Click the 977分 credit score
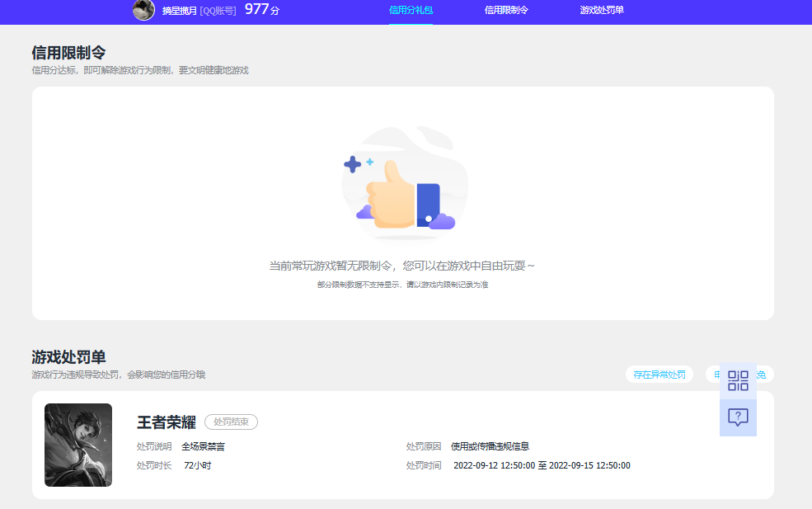812x509 pixels. 261,9
